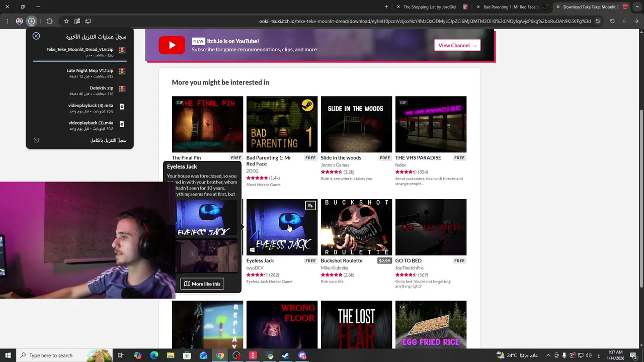Click the videoplayback (4).m4a audio file icon
The height and width of the screenshot is (362, 644).
(x=122, y=107)
